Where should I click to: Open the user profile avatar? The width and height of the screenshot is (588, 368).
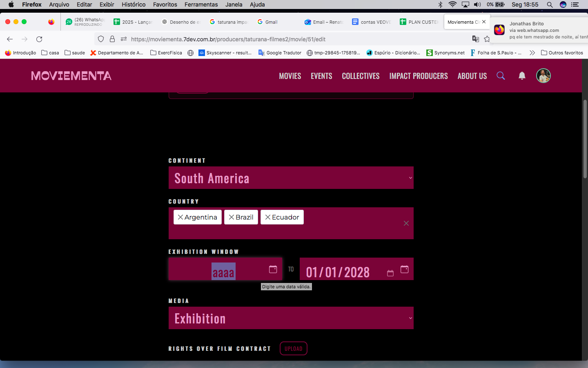[x=543, y=76]
